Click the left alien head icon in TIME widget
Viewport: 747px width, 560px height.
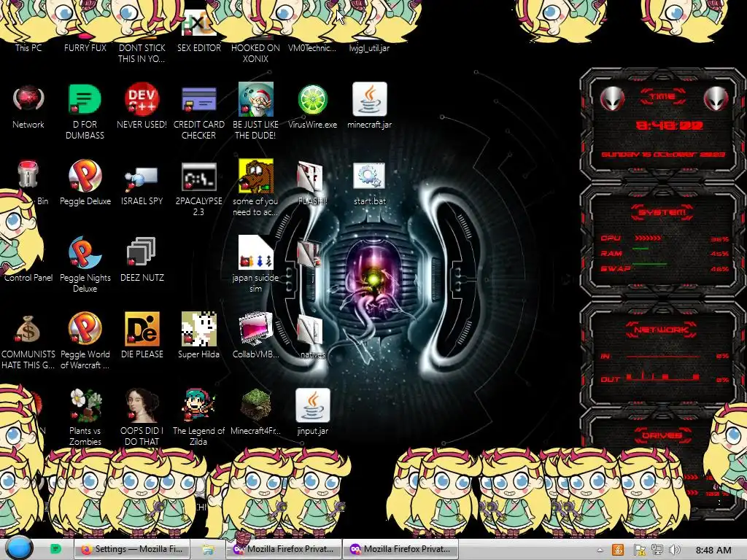pos(612,99)
